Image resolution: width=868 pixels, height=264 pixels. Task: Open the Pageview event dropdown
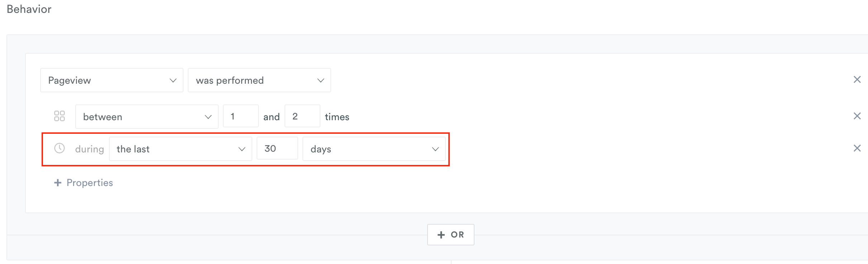(x=112, y=80)
